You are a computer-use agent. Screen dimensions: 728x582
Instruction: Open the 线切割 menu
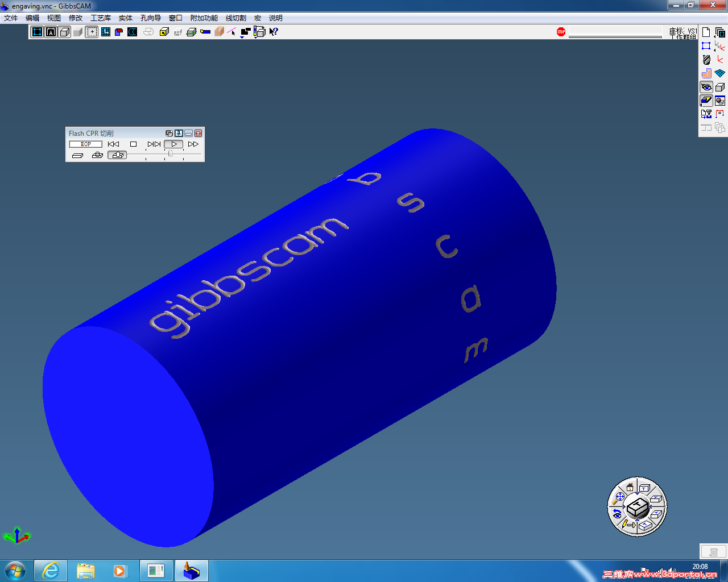coord(236,18)
